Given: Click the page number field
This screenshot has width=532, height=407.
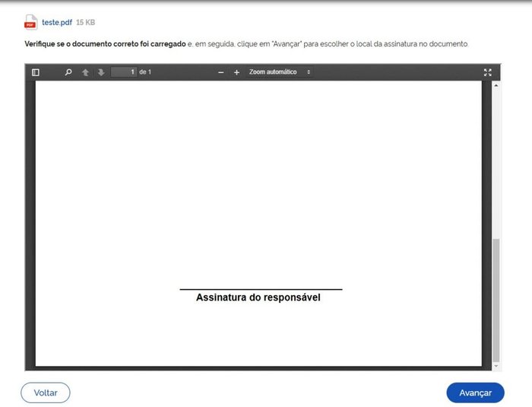Looking at the screenshot, I should (124, 72).
